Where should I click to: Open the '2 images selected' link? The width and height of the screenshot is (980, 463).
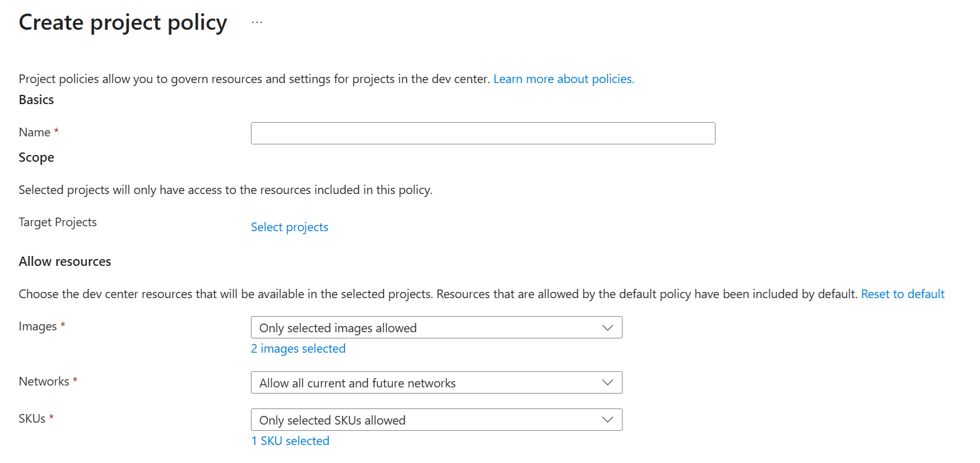pos(298,348)
